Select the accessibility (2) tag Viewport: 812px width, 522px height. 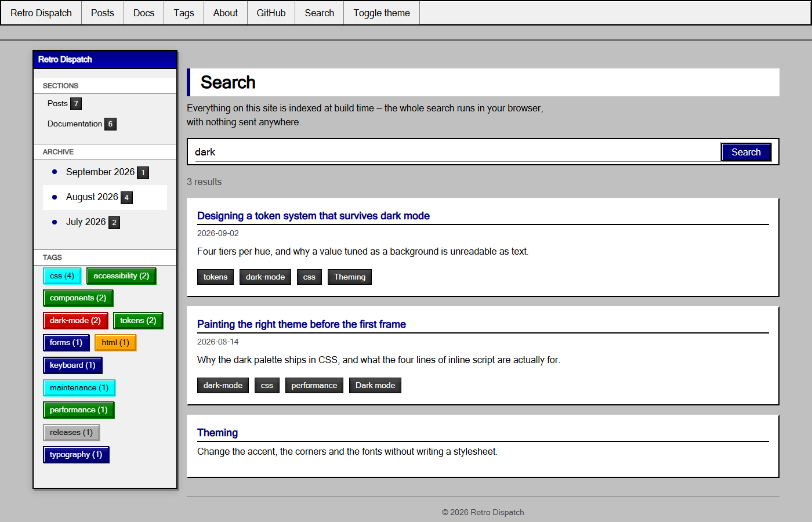tap(121, 275)
